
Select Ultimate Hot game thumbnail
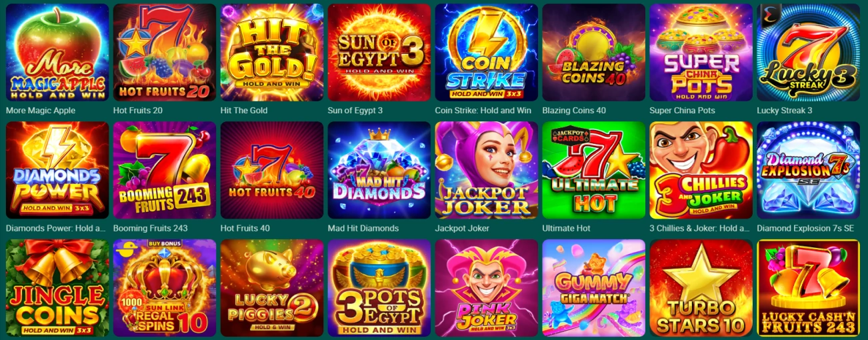[594, 170]
